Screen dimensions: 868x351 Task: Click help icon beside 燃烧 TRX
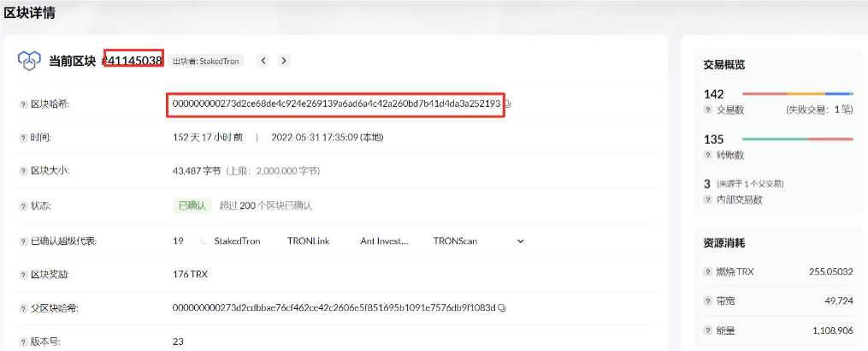point(708,272)
